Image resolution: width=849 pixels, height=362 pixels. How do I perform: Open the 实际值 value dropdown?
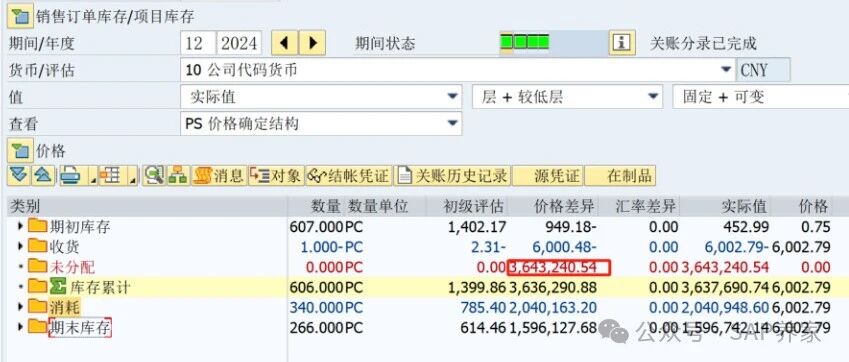pyautogui.click(x=452, y=97)
